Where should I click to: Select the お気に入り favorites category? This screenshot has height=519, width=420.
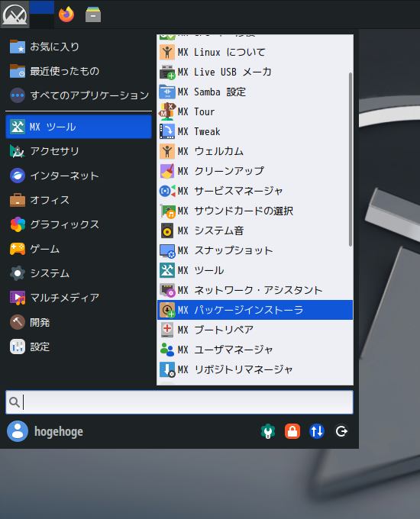point(79,47)
